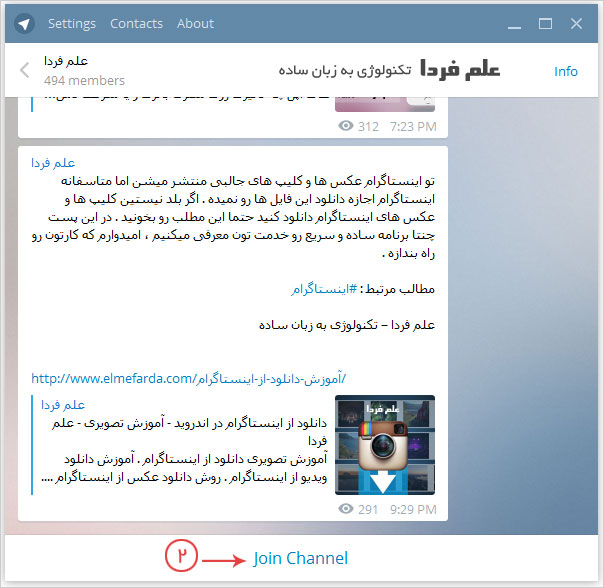Open the channel Info link
The image size is (604, 588).
[x=566, y=71]
